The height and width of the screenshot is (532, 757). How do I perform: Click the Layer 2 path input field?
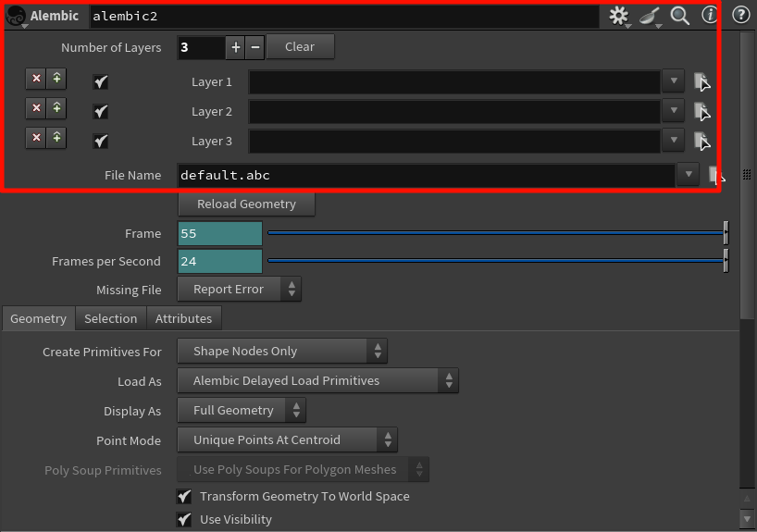tap(454, 112)
